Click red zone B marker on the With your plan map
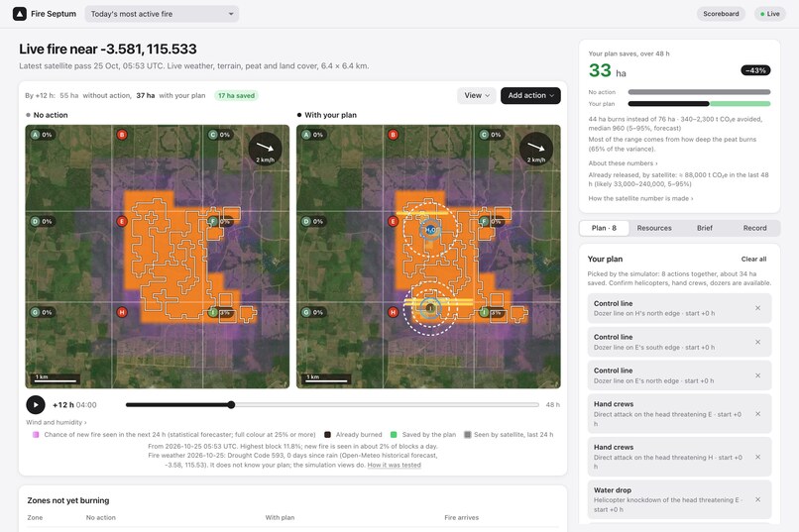The height and width of the screenshot is (532, 799). pos(393,135)
